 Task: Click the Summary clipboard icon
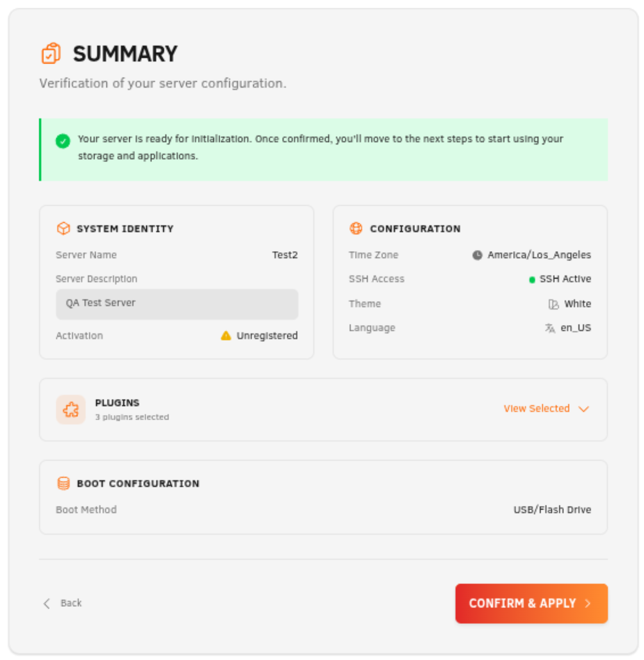(x=51, y=54)
